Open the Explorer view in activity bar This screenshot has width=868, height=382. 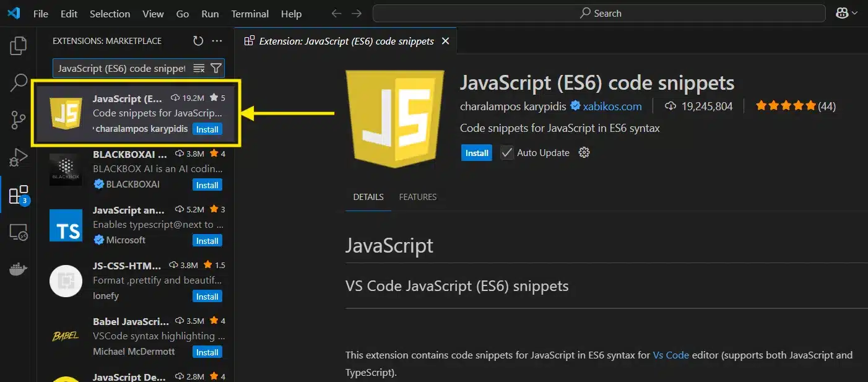19,45
